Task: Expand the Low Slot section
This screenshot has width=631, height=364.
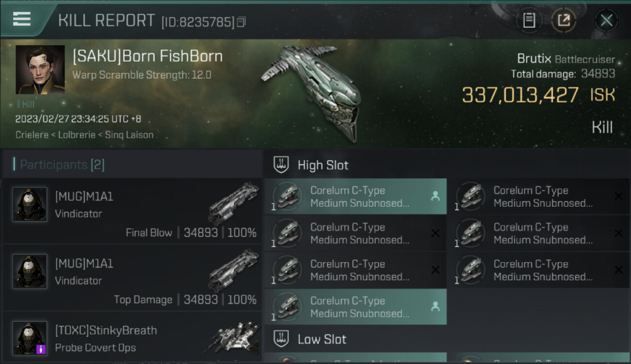Action: click(x=322, y=339)
